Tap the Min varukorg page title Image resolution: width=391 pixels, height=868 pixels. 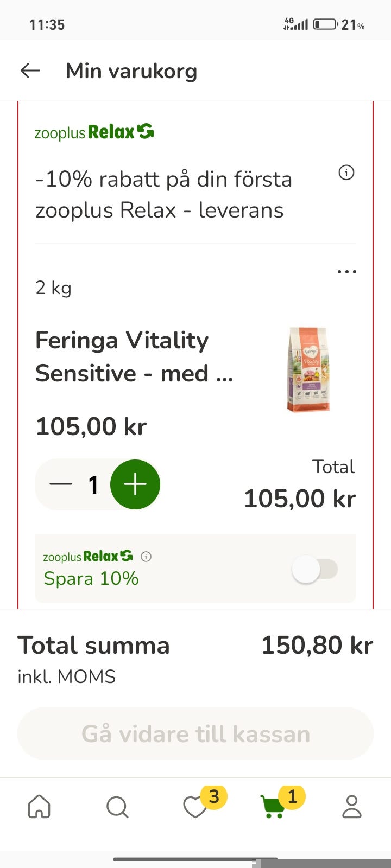click(131, 71)
